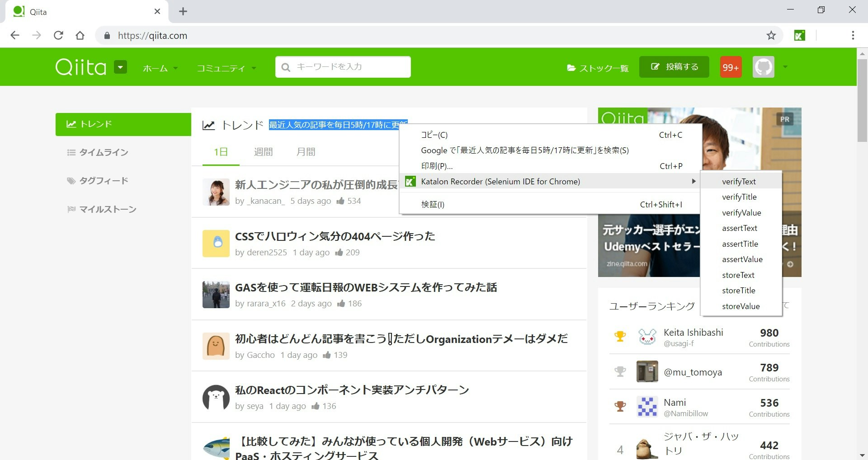Select storeTitle in Katalon submenu
This screenshot has width=868, height=460.
tap(741, 291)
